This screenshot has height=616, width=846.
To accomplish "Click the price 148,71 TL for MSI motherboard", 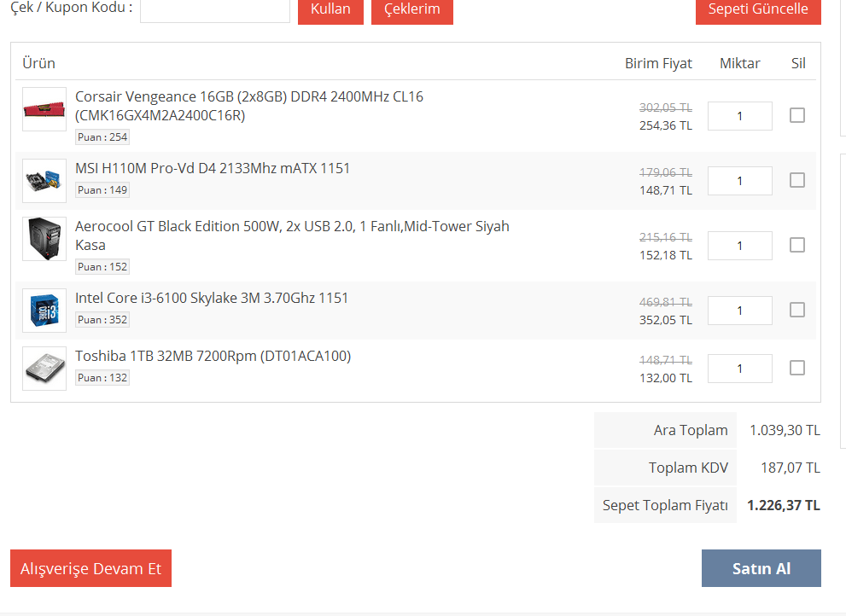I will click(x=666, y=190).
